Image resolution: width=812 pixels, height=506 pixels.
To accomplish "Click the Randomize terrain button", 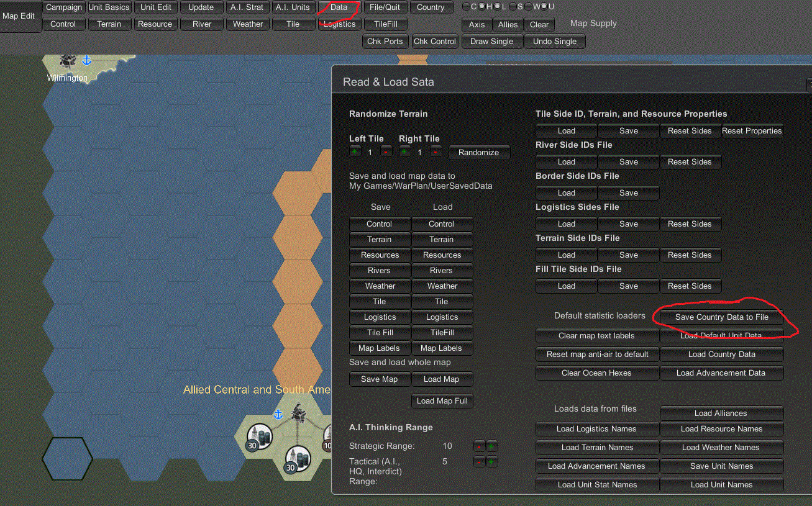I will coord(479,153).
